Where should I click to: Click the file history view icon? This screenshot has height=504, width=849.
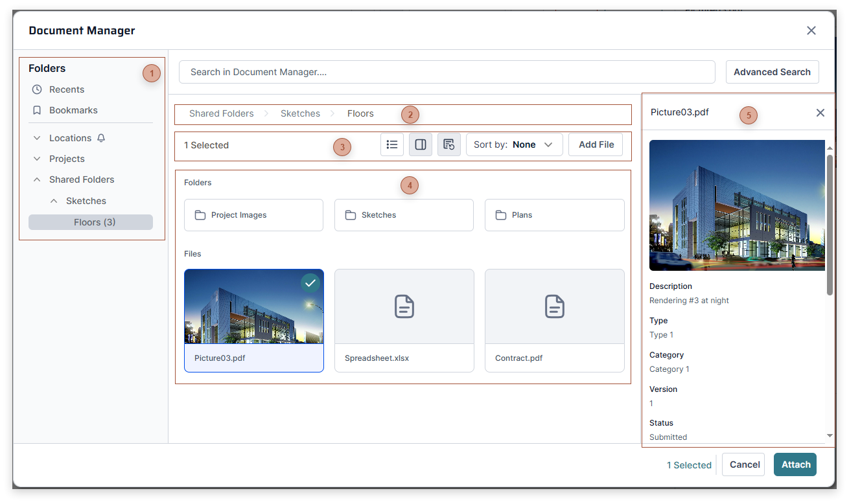point(448,144)
